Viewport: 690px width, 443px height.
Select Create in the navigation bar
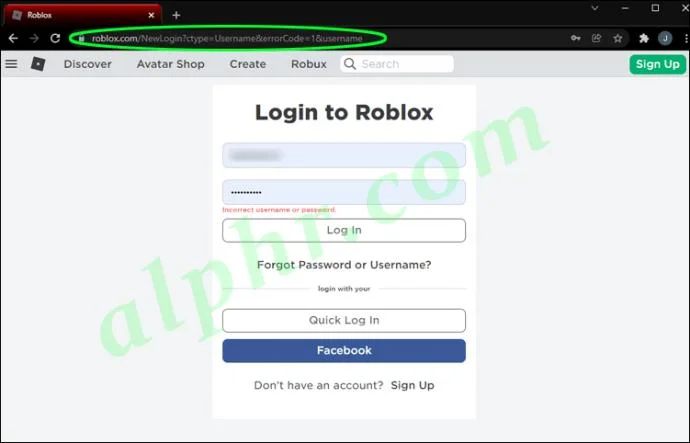pos(248,64)
